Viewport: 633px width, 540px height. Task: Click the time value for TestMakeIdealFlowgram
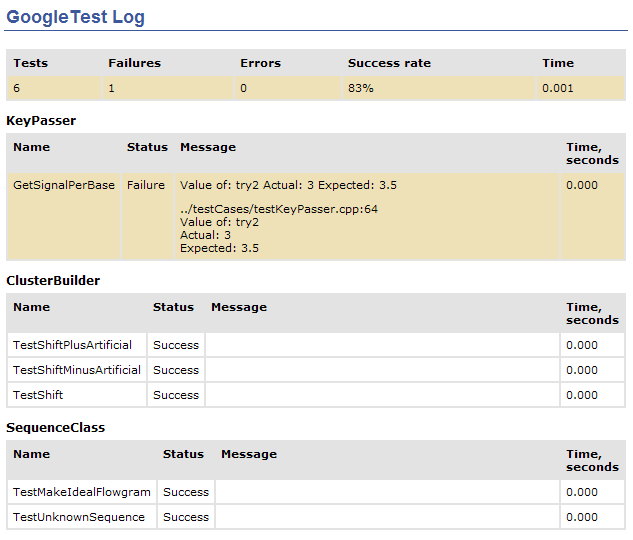tap(582, 492)
